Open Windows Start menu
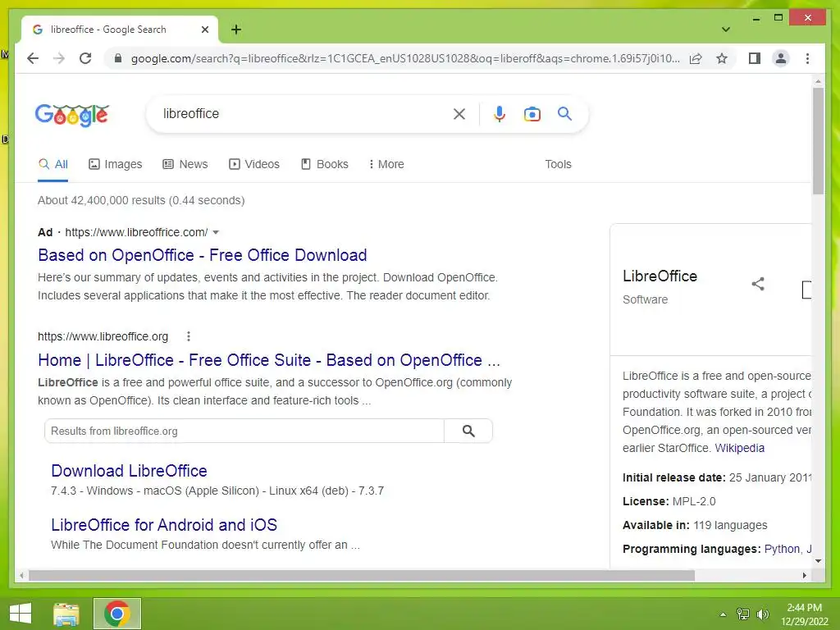Viewport: 840px width, 630px height. (x=21, y=614)
